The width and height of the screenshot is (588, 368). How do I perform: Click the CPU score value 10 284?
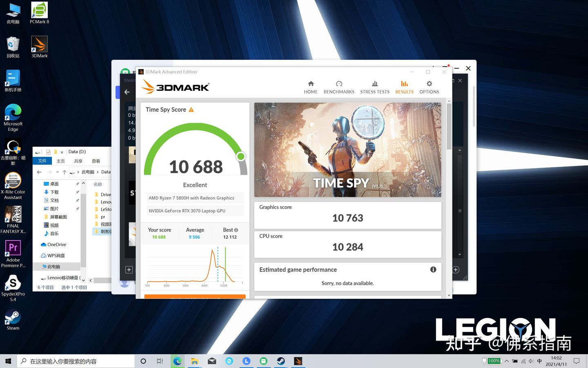(347, 247)
